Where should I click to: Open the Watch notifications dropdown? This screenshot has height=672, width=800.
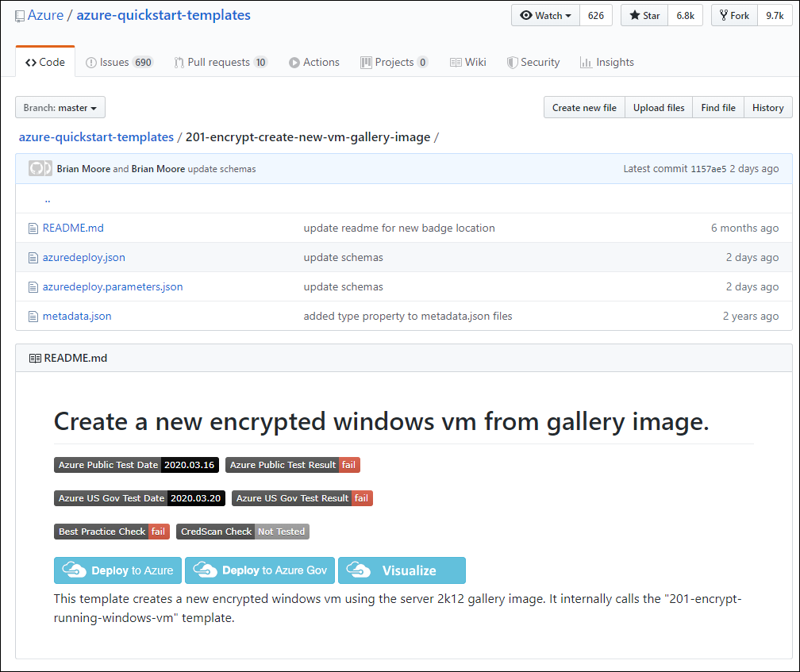pyautogui.click(x=545, y=15)
